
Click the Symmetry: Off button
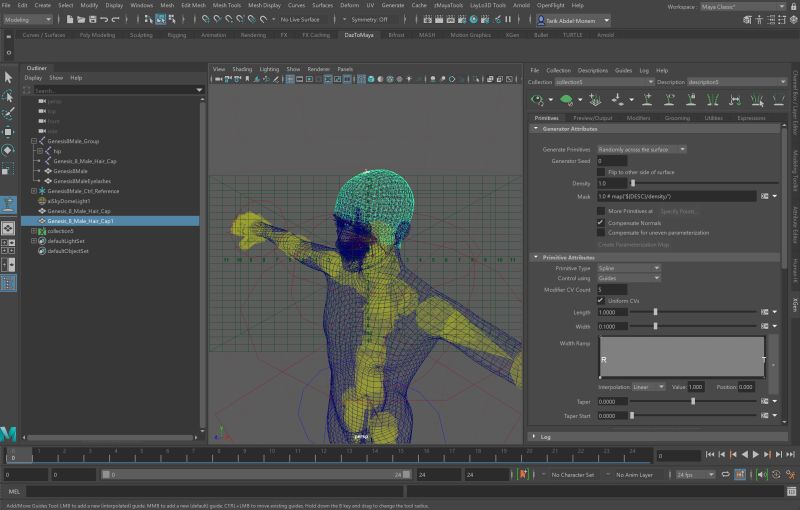[x=369, y=19]
